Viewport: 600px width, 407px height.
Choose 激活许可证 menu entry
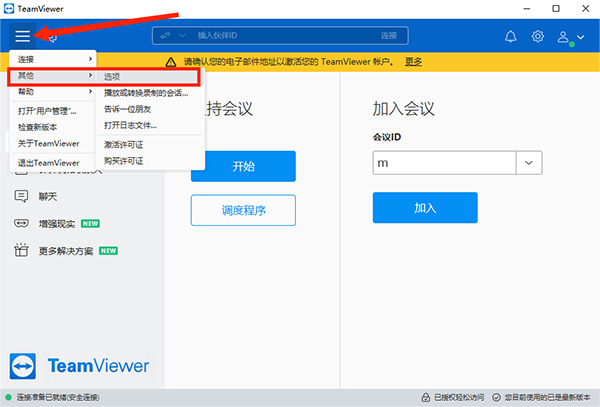(x=150, y=145)
